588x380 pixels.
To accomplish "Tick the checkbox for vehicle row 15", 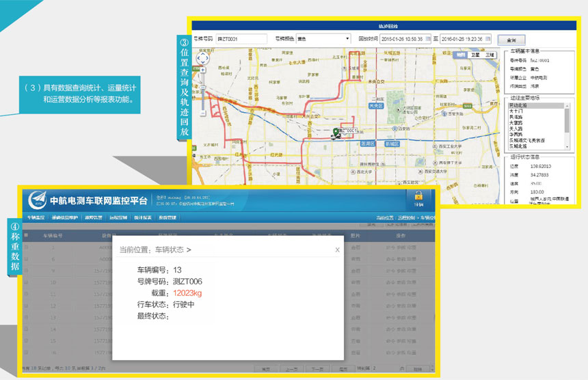I will [26, 341].
